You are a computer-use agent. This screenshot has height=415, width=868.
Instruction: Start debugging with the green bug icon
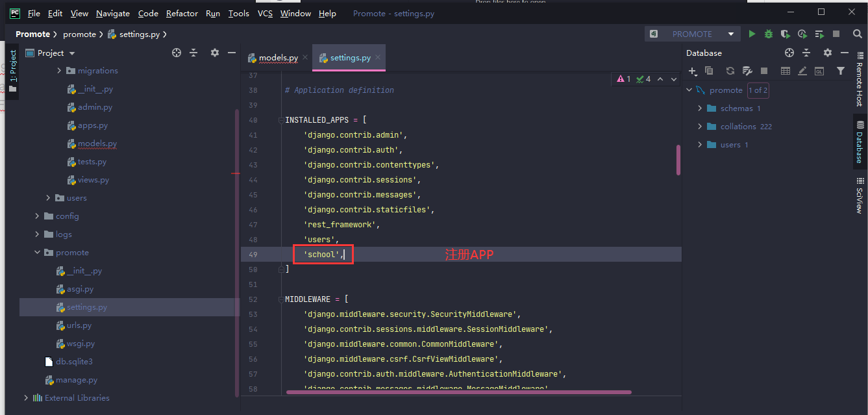769,34
